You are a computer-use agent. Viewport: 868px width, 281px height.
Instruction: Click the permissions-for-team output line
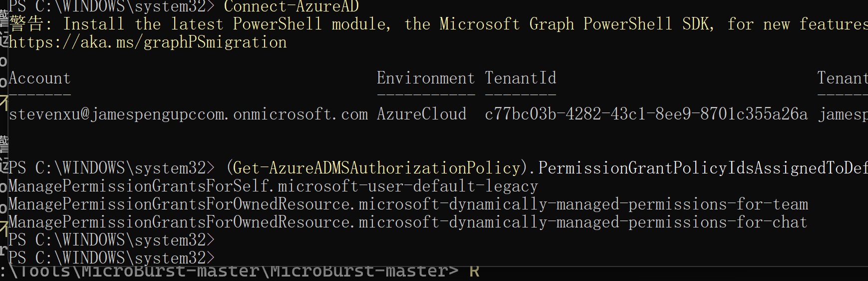point(408,204)
